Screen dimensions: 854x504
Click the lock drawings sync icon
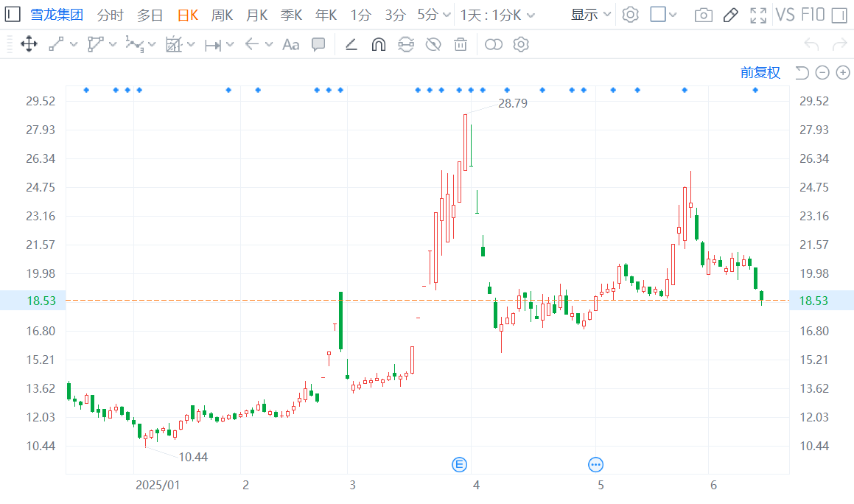[406, 45]
